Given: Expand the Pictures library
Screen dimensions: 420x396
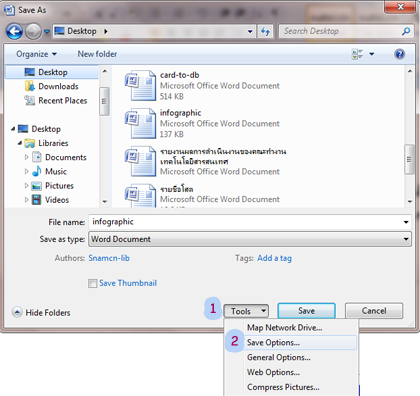Looking at the screenshot, I should tap(27, 186).
